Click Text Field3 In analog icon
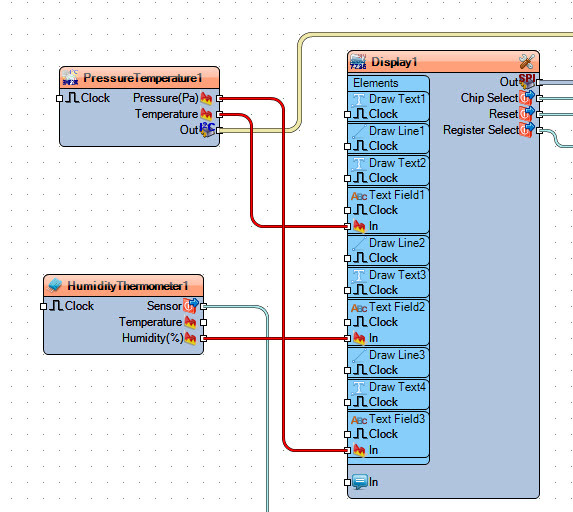The height and width of the screenshot is (512, 573). (x=359, y=451)
